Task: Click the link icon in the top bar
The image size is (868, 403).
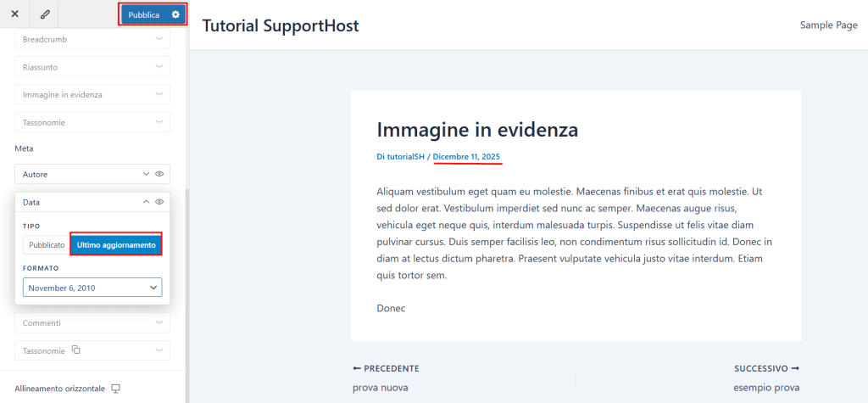Action: coord(44,14)
